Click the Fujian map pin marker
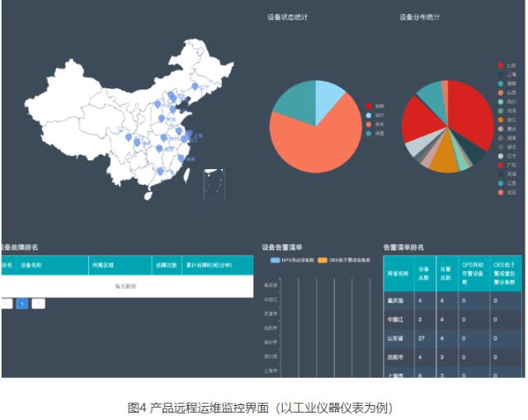528x420 pixels. coord(181,157)
